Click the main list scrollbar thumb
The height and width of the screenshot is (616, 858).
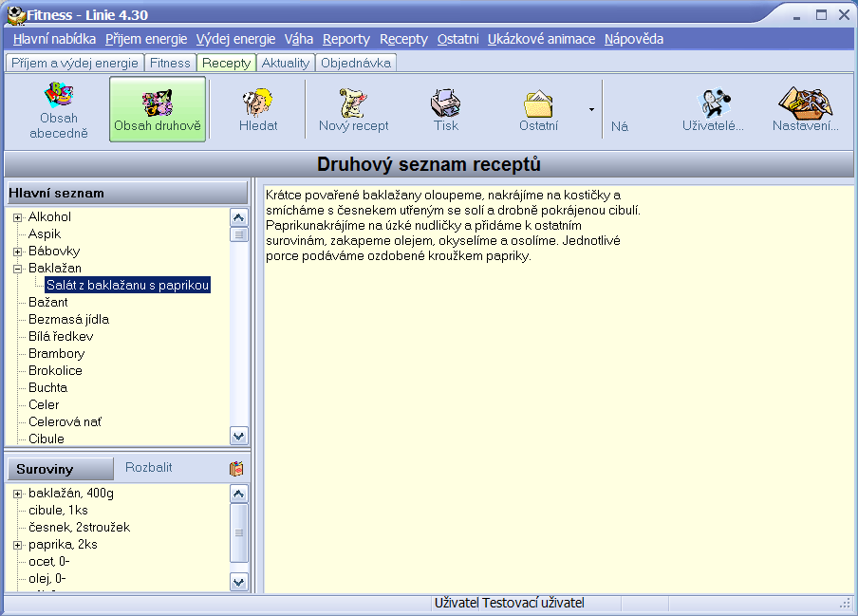pos(238,234)
